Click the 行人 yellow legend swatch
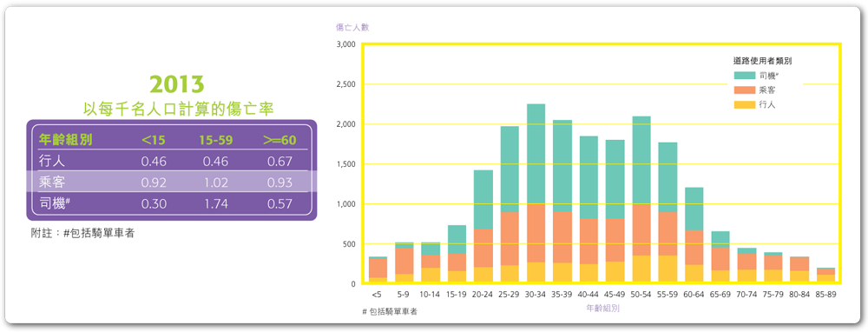Screen dimensions: 868x332 (x=744, y=103)
